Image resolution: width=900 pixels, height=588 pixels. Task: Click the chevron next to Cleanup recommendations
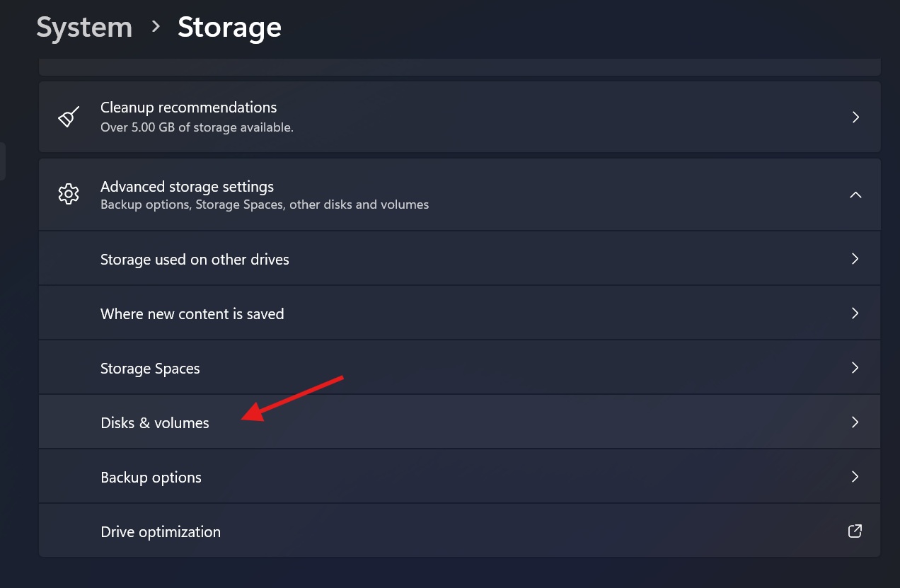[854, 117]
